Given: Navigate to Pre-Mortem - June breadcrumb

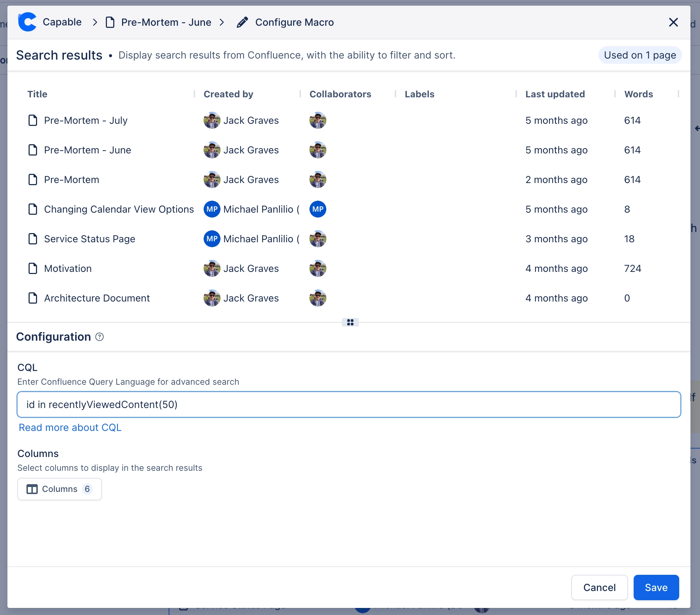Looking at the screenshot, I should click(x=166, y=22).
